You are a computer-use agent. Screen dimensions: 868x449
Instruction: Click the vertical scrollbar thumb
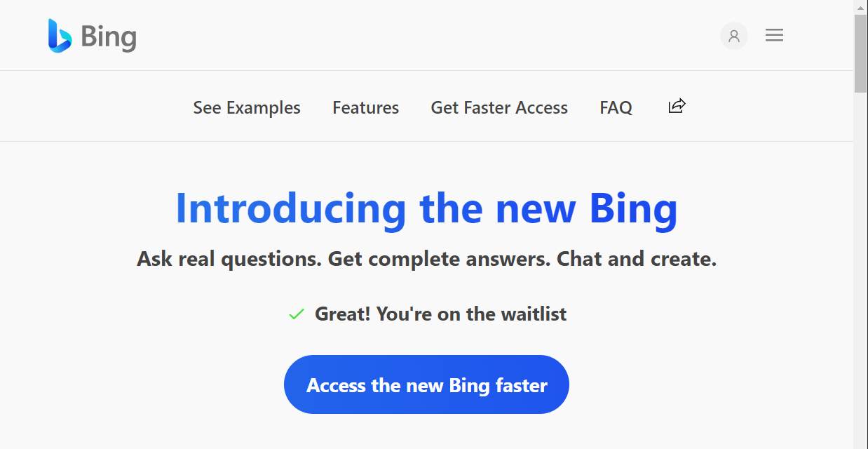click(860, 53)
